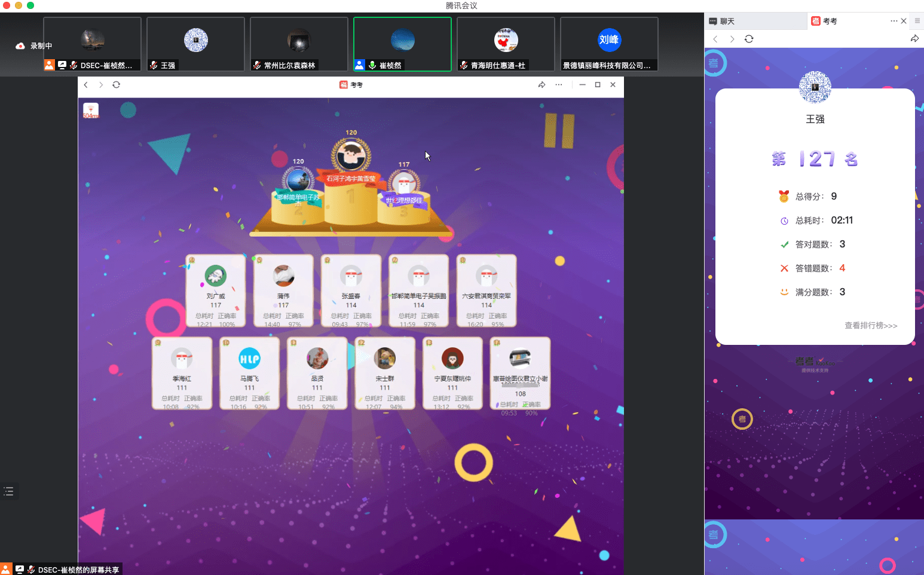Click ranking card of 刘广威
The height and width of the screenshot is (575, 924).
216,291
